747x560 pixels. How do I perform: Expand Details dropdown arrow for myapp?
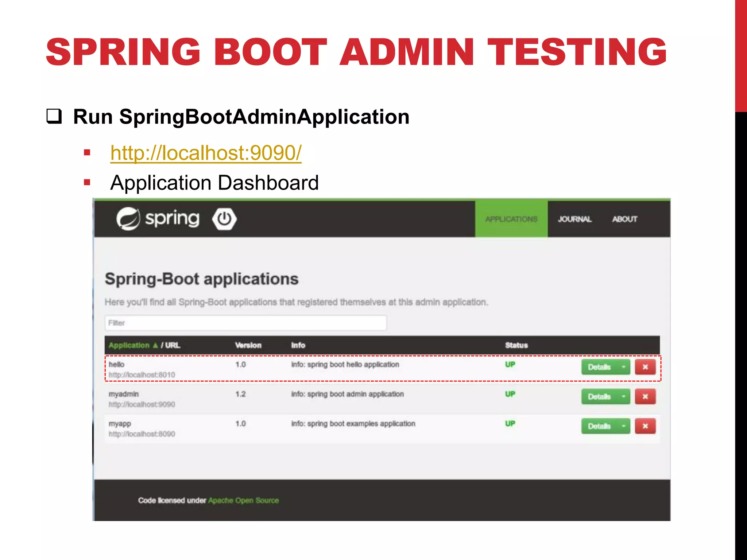[624, 426]
